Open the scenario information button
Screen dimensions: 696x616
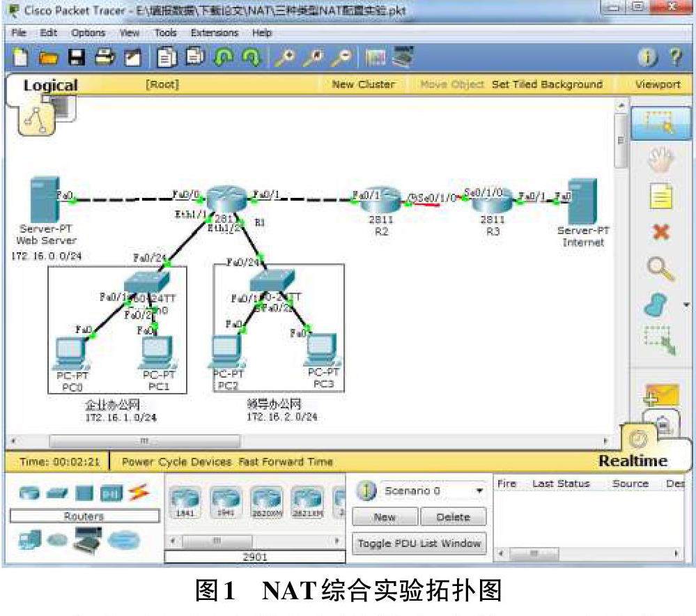pyautogui.click(x=366, y=491)
